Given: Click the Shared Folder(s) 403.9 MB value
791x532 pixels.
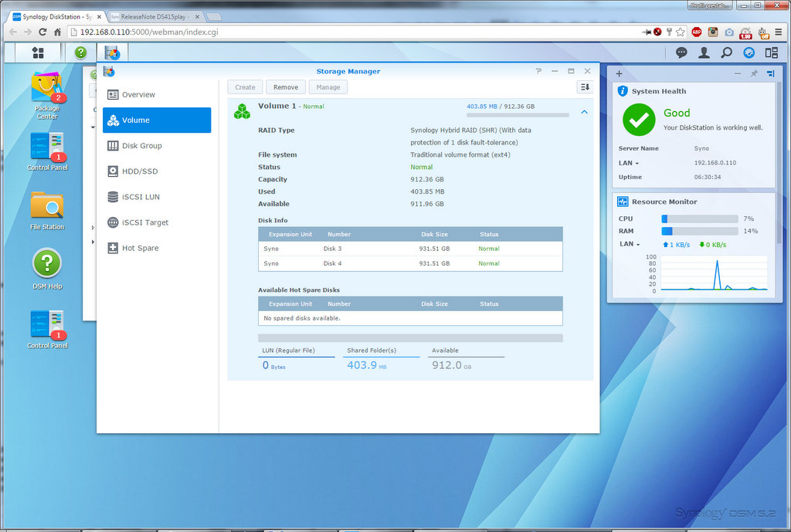Looking at the screenshot, I should [x=367, y=365].
